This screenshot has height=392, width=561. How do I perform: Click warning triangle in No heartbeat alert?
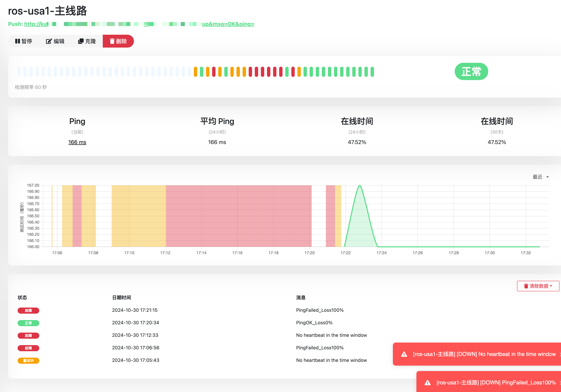point(404,354)
